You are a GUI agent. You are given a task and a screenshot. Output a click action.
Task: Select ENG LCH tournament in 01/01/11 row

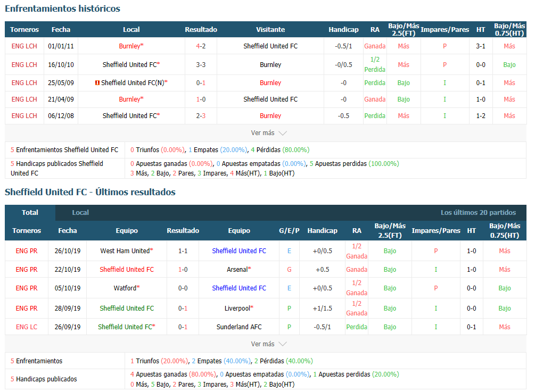(24, 46)
